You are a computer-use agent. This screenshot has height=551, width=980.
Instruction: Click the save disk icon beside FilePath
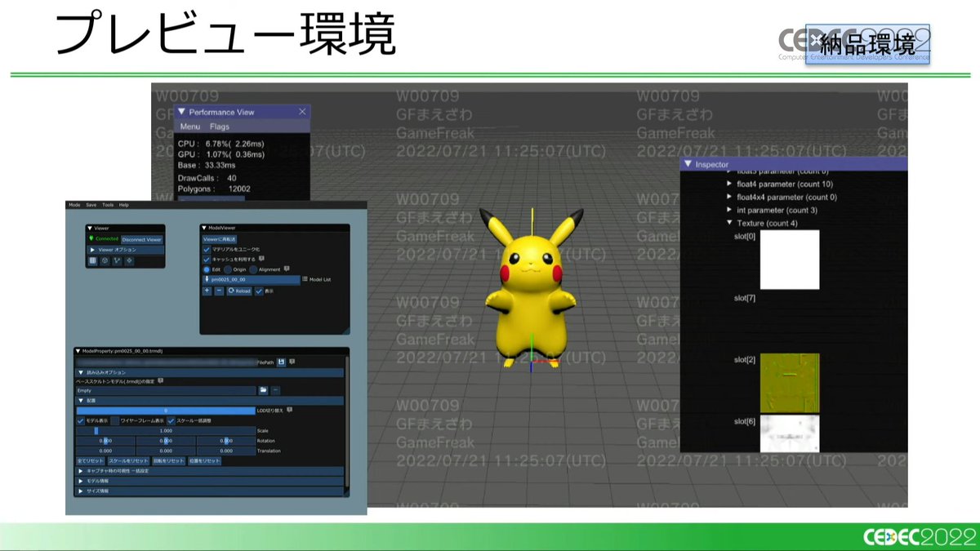(x=281, y=362)
